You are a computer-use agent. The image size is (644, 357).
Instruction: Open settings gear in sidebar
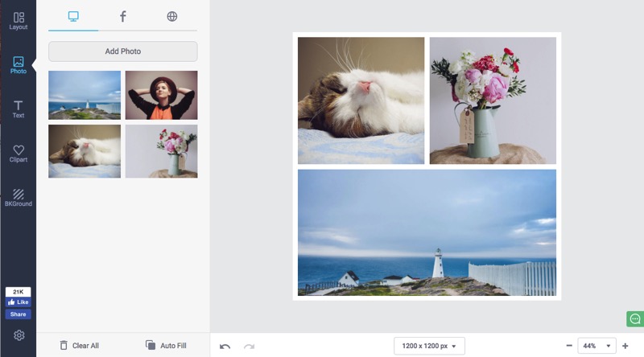coord(19,335)
